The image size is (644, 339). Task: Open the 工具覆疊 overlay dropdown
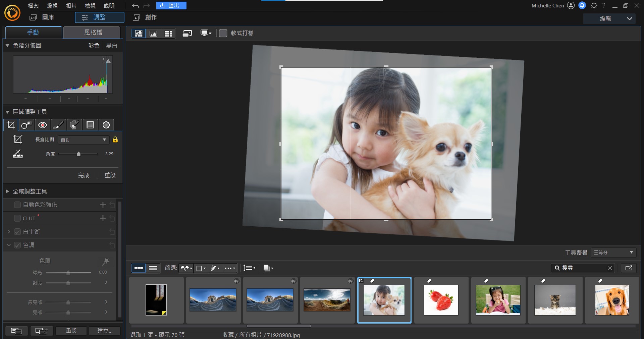(613, 252)
